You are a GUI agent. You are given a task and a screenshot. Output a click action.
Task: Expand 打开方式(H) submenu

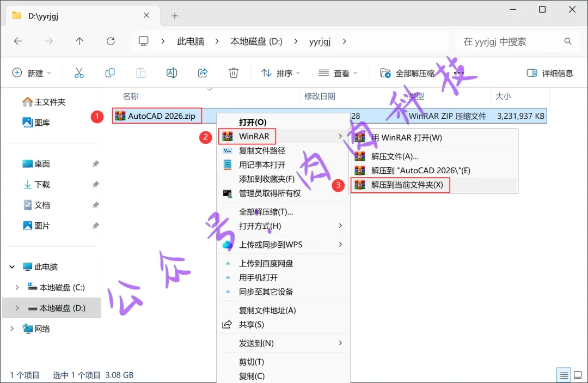coord(283,226)
